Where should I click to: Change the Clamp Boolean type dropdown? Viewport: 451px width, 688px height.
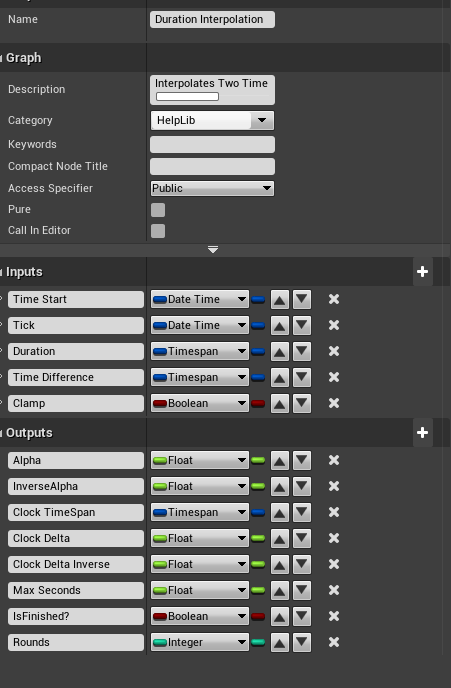click(200, 403)
